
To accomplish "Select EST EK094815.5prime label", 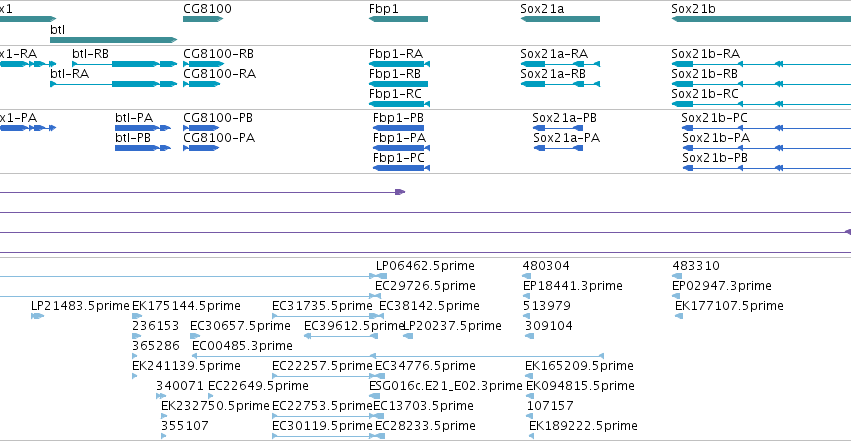I will point(581,386).
